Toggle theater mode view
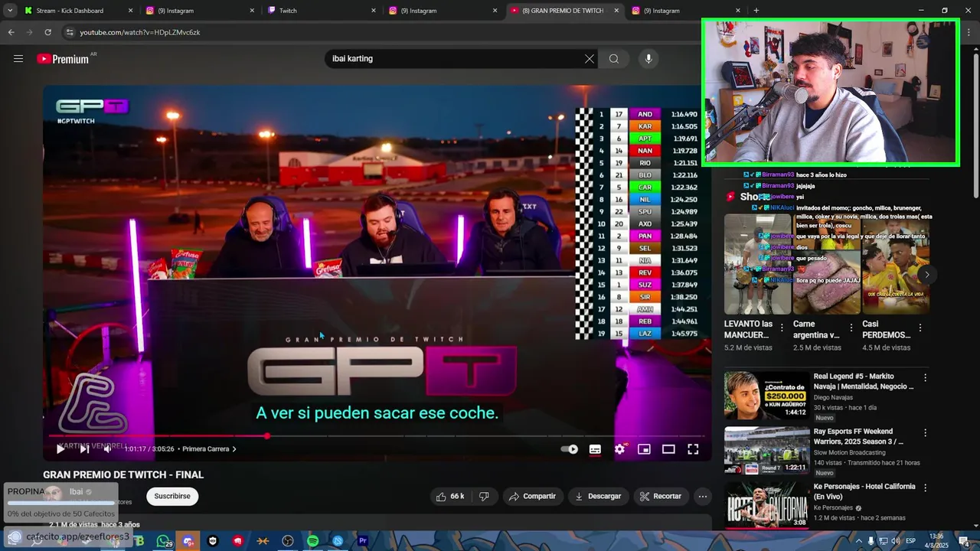 [668, 449]
